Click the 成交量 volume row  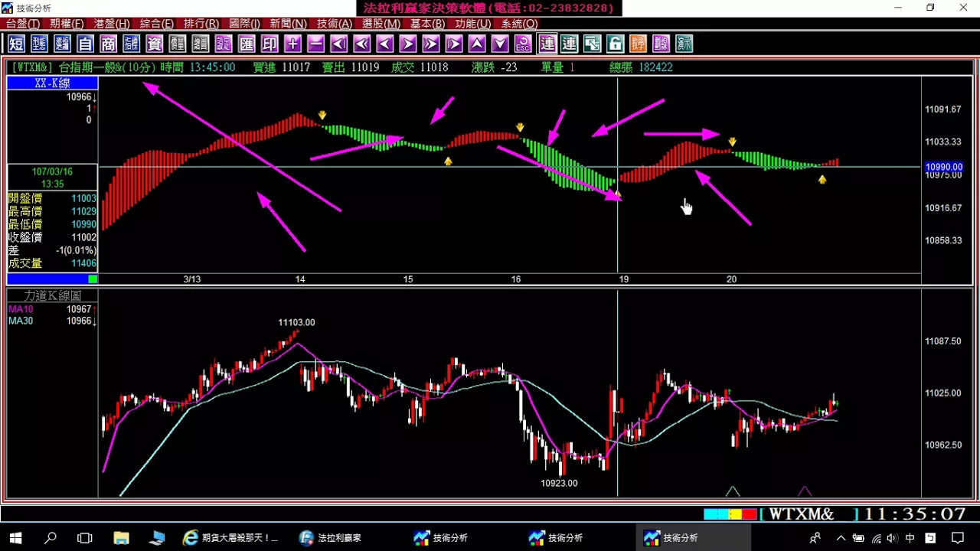tap(52, 263)
